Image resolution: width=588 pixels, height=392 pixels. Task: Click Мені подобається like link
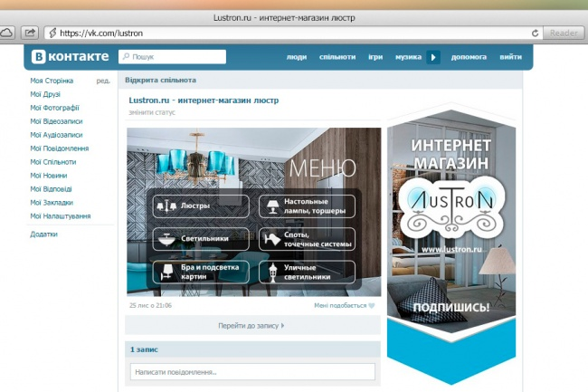(x=340, y=305)
